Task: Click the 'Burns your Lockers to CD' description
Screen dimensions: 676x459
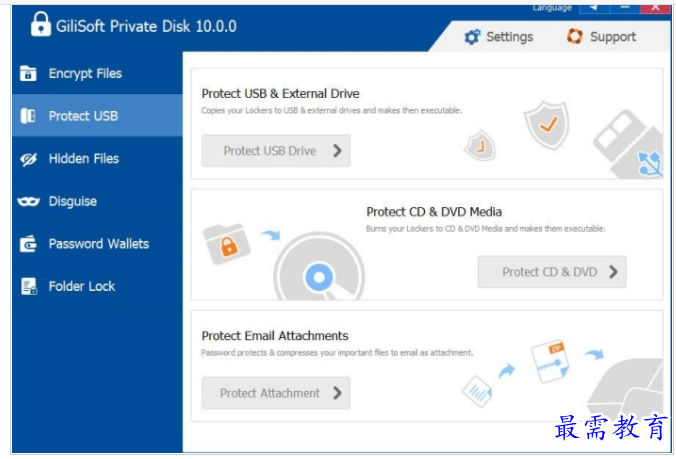Action: pyautogui.click(x=485, y=228)
